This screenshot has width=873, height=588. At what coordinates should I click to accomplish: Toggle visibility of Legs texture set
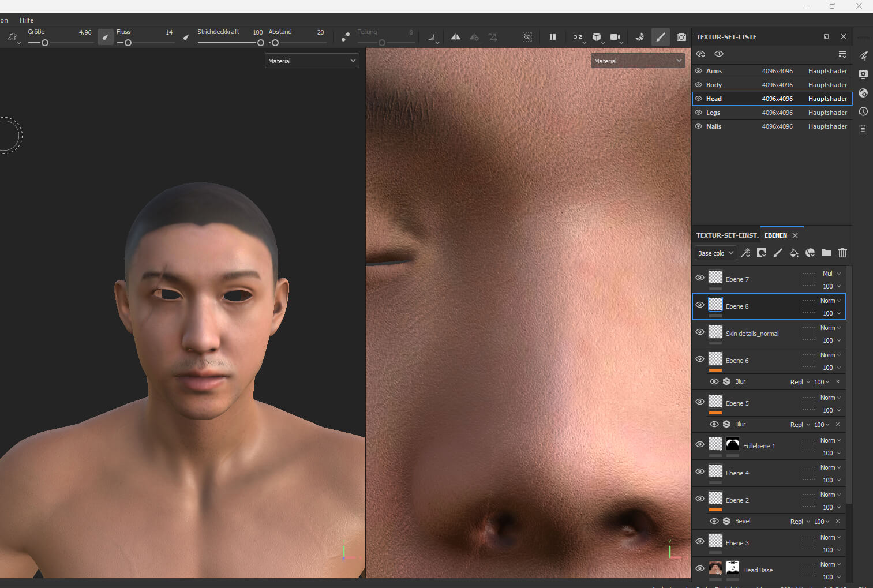point(699,113)
